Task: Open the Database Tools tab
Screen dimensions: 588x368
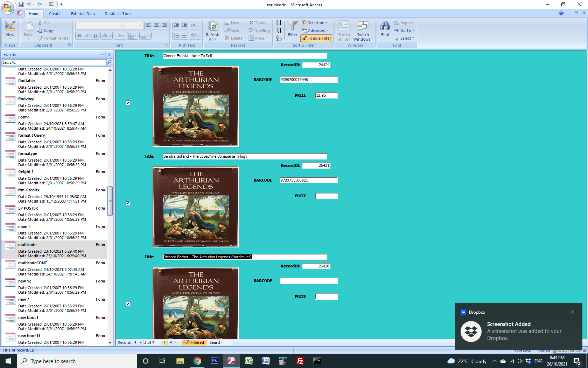Action: 118,14
